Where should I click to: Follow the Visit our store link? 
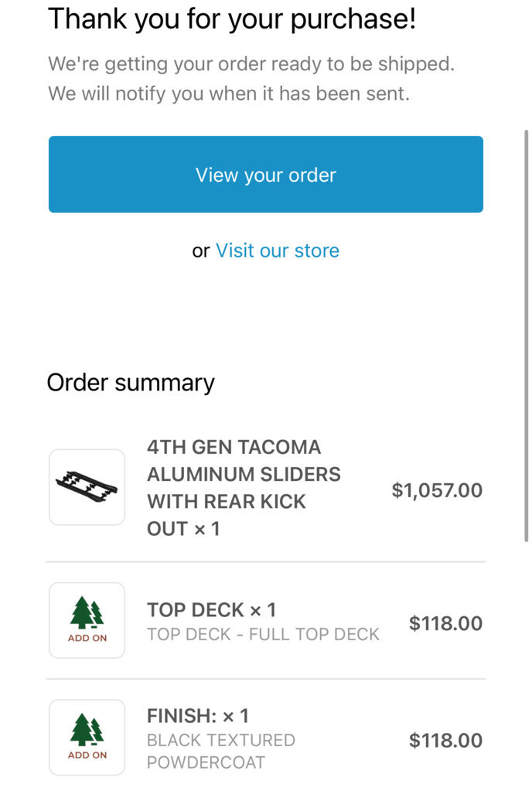click(x=278, y=251)
